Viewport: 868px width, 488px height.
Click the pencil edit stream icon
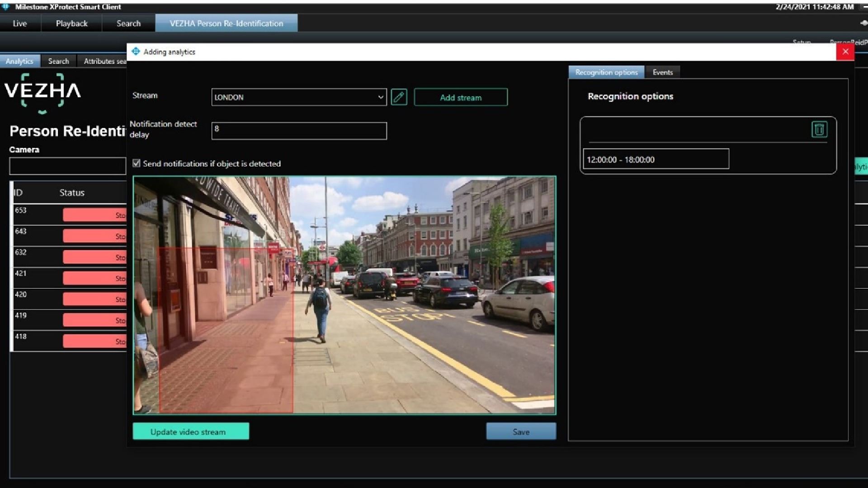pyautogui.click(x=399, y=97)
